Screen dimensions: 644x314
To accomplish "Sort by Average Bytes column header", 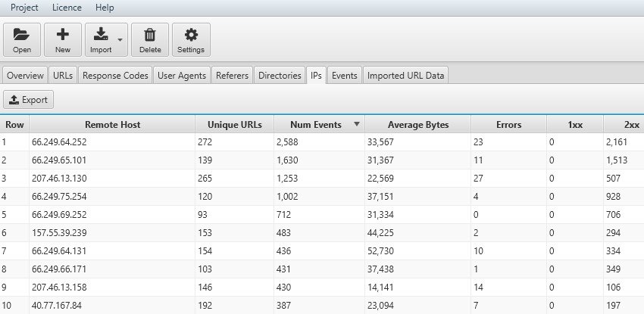I will pyautogui.click(x=418, y=125).
